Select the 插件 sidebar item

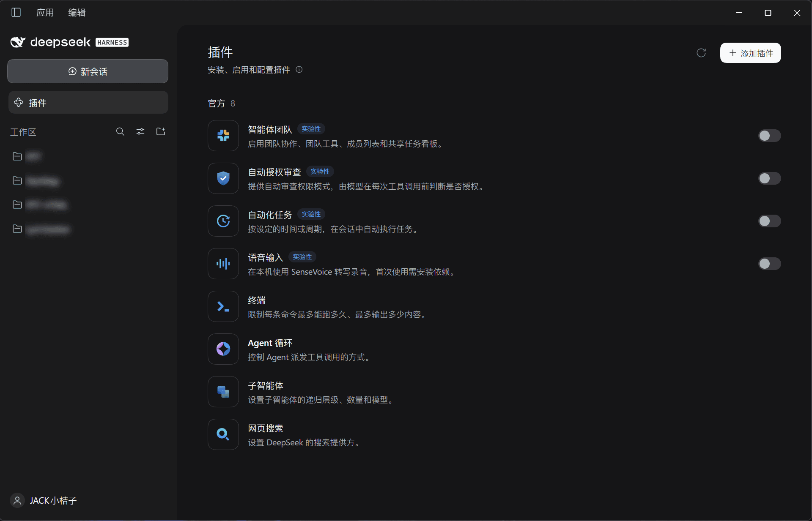(88, 102)
